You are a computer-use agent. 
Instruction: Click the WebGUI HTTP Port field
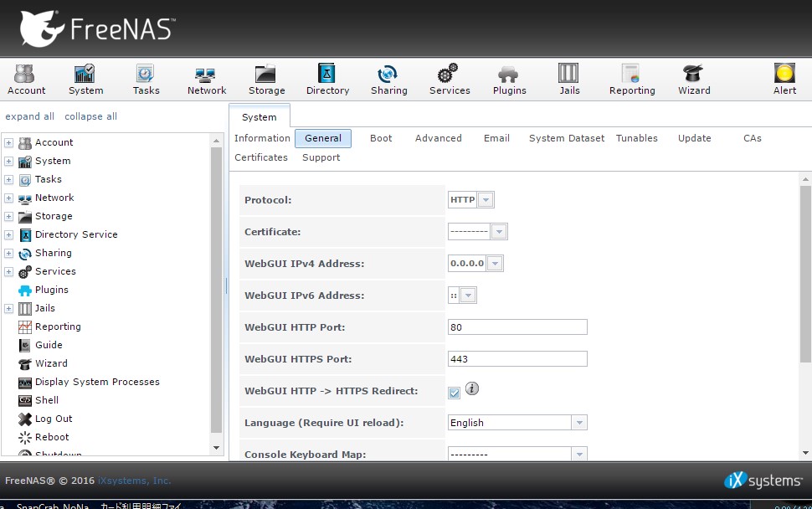click(517, 327)
